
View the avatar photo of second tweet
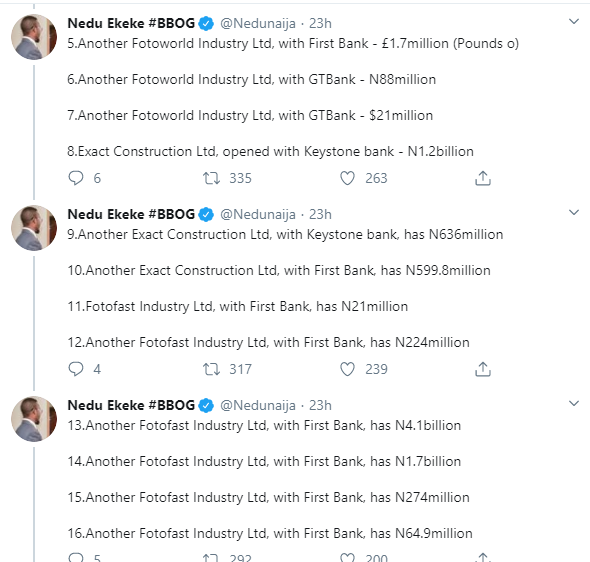click(34, 228)
